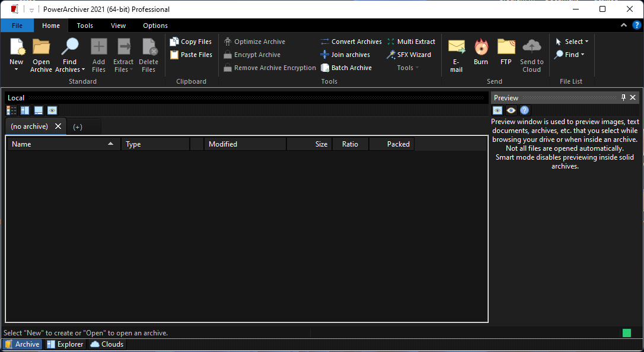
Task: Switch to the Tools ribbon tab
Action: (85, 26)
